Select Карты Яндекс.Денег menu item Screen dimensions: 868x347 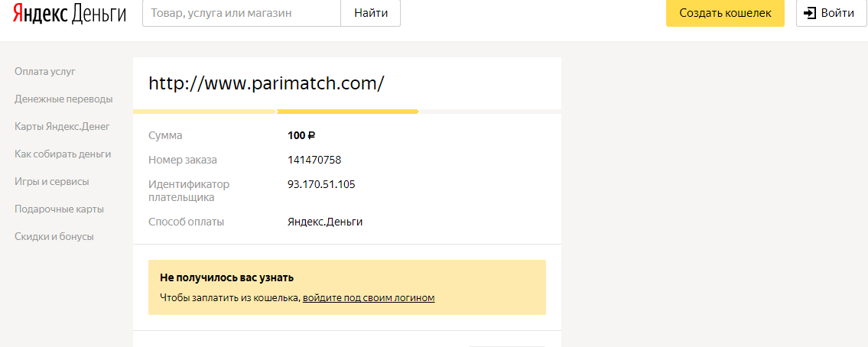coord(62,127)
